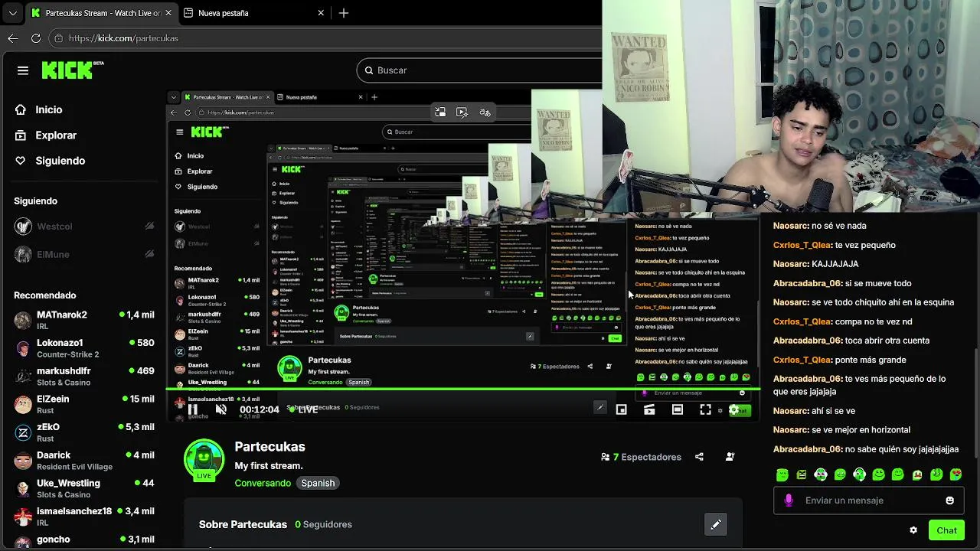This screenshot has width=980, height=551.
Task: Open recommended channel ElZeein
Action: (84, 404)
